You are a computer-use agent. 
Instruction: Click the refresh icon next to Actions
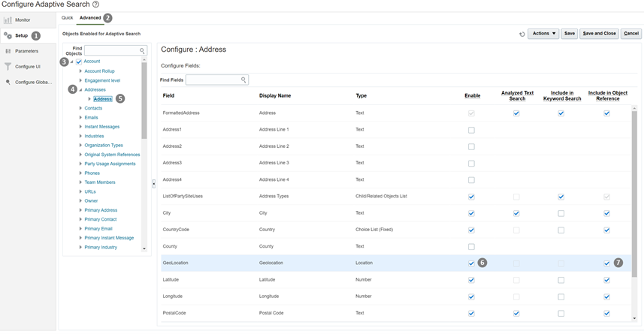click(x=522, y=34)
